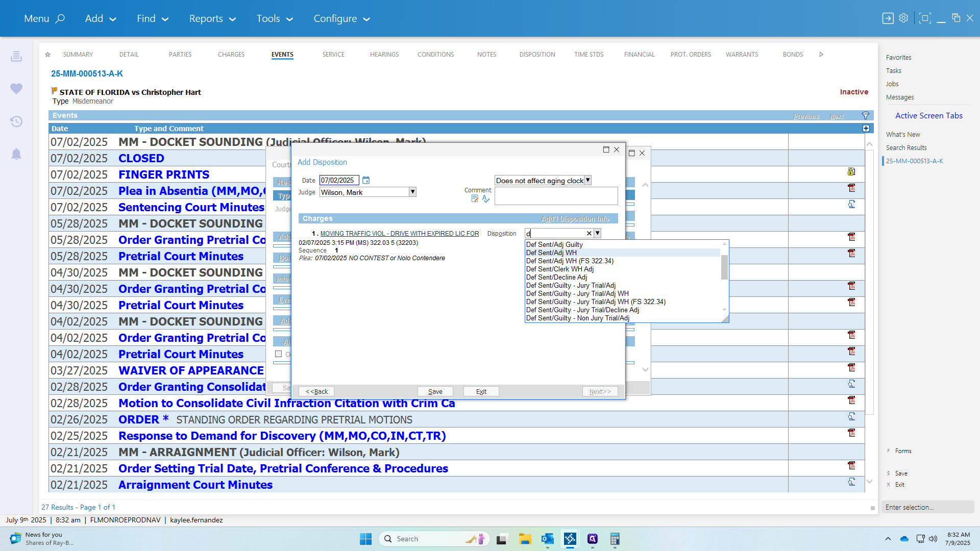Open favorites heart icon in left sidebar
The height and width of the screenshot is (551, 980).
tap(16, 88)
